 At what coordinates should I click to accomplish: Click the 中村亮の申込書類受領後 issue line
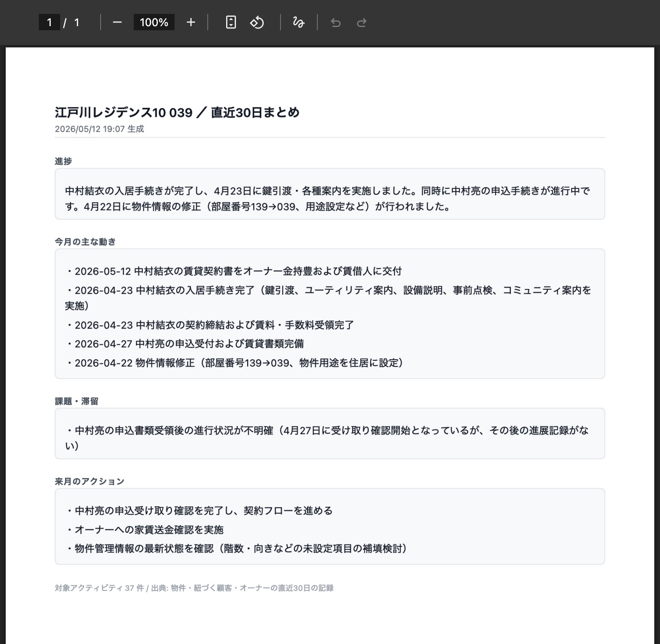click(327, 438)
